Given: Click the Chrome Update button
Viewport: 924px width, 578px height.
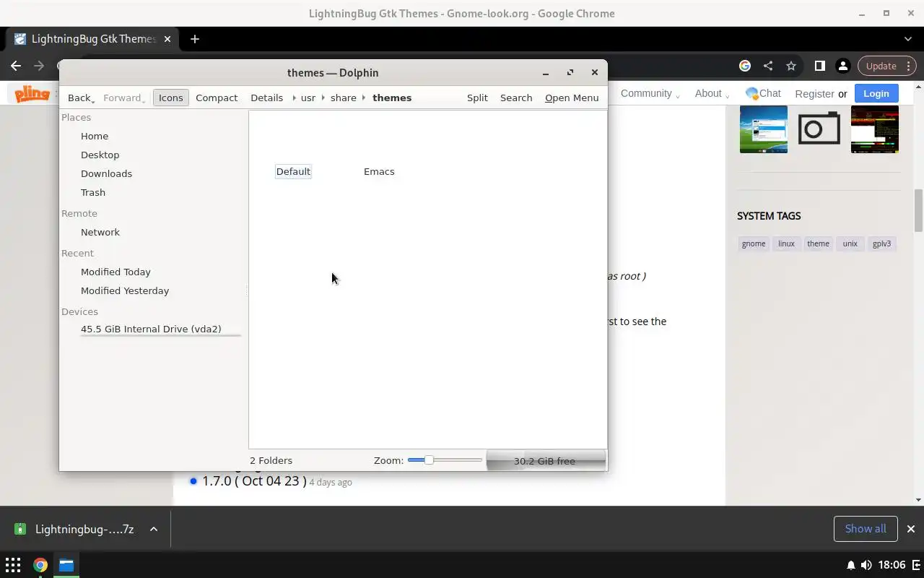Looking at the screenshot, I should click(886, 66).
